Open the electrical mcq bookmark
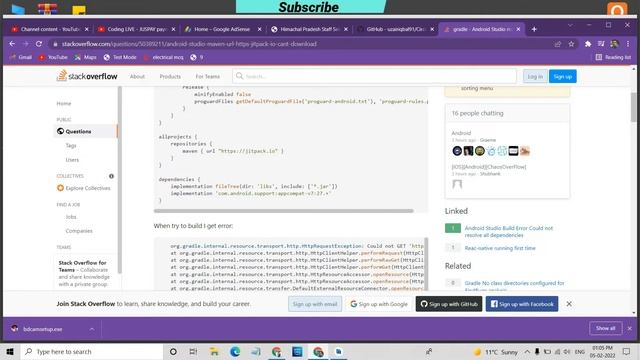The width and height of the screenshot is (640, 360). [x=164, y=57]
